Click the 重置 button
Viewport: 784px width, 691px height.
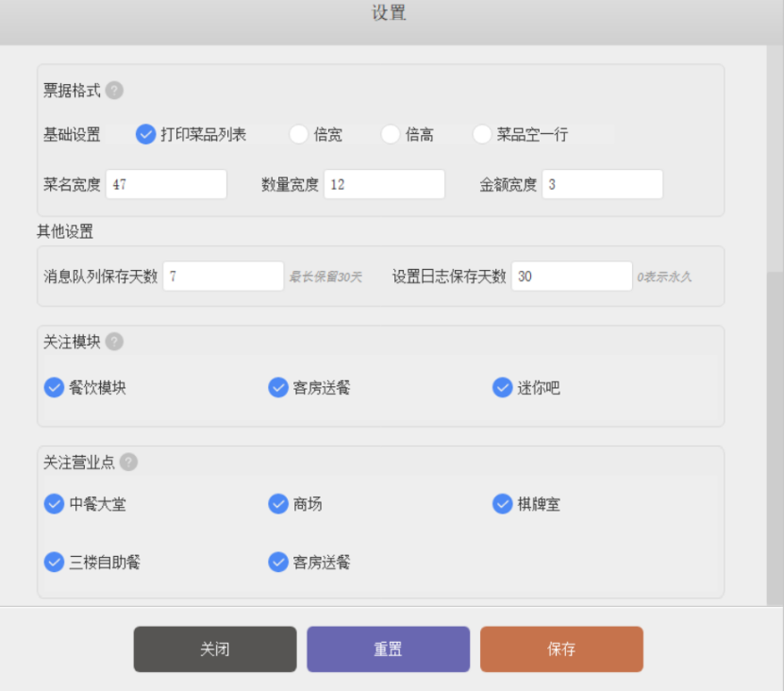388,649
